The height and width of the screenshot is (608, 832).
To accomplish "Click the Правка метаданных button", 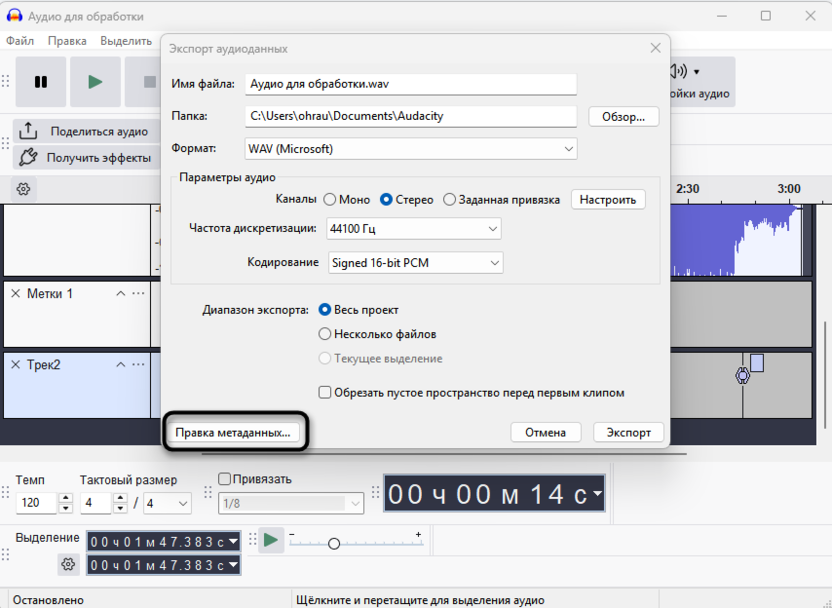I will [236, 430].
